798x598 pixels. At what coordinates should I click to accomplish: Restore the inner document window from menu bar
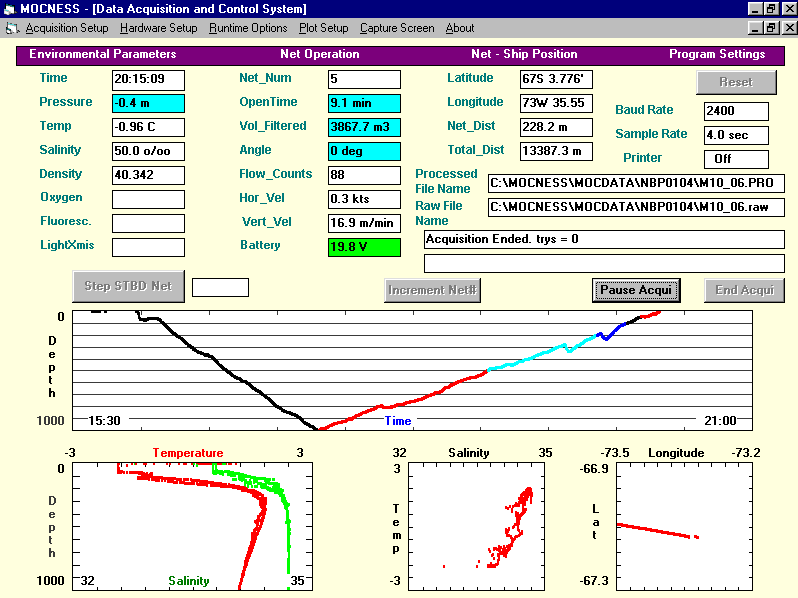click(x=770, y=28)
